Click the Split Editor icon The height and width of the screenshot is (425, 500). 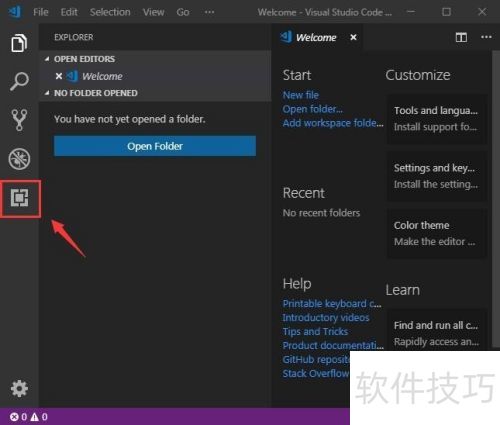[461, 37]
